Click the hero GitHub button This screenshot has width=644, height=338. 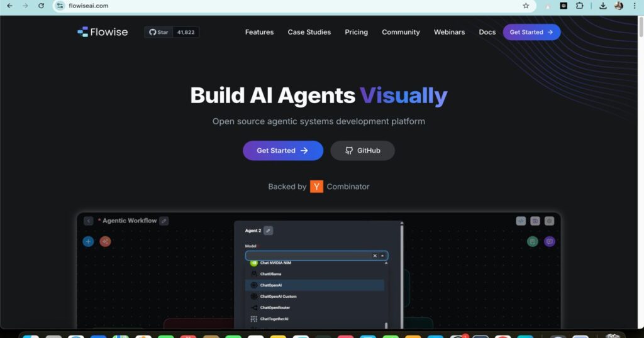[x=362, y=151]
